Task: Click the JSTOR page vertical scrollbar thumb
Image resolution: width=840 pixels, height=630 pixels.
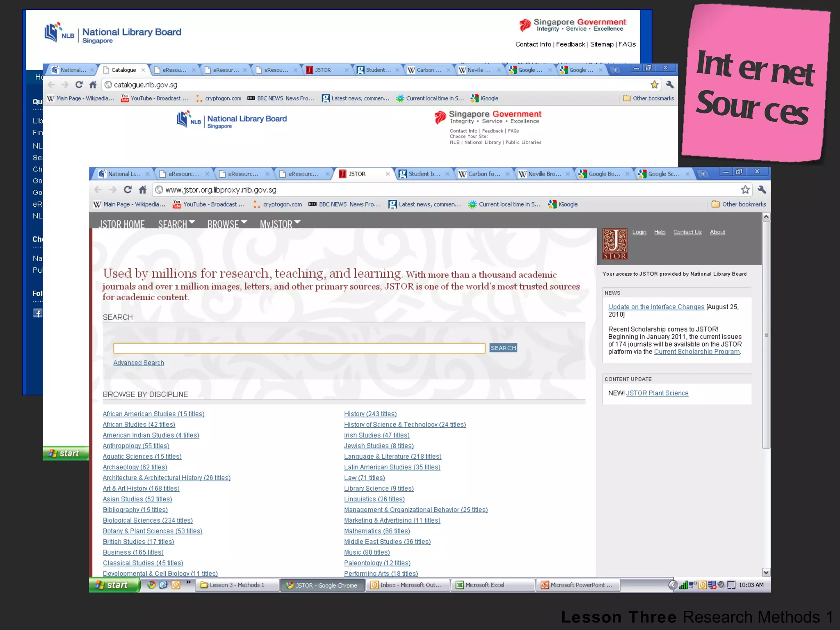Action: [x=766, y=335]
